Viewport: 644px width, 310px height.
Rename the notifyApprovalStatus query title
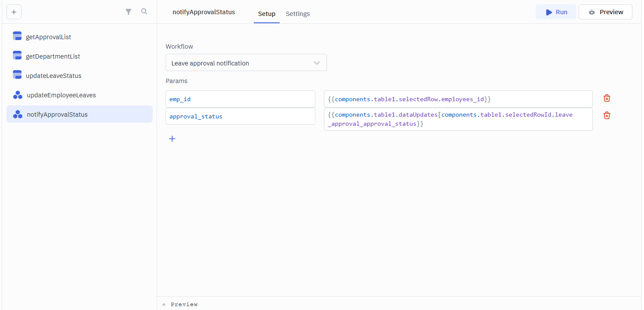pos(203,12)
